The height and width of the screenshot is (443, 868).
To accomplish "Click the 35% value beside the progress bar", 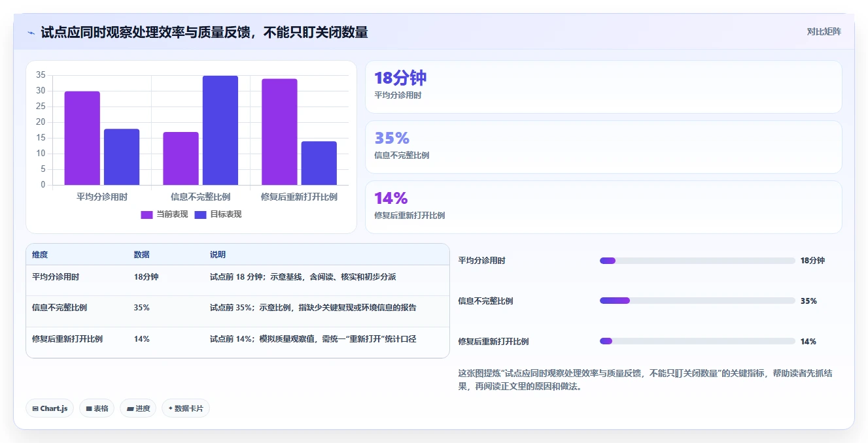I will coord(808,301).
